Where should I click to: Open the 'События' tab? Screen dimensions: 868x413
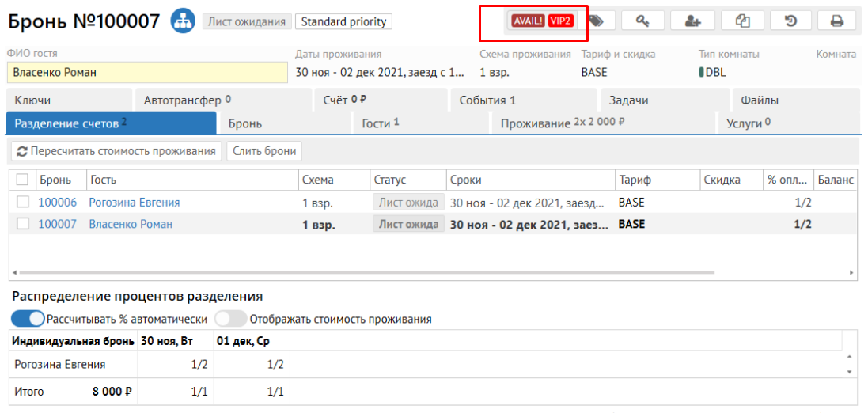click(x=487, y=100)
